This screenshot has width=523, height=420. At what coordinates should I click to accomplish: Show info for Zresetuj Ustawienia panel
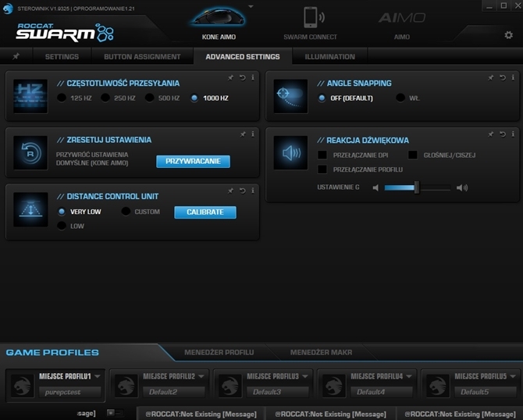coord(253,133)
